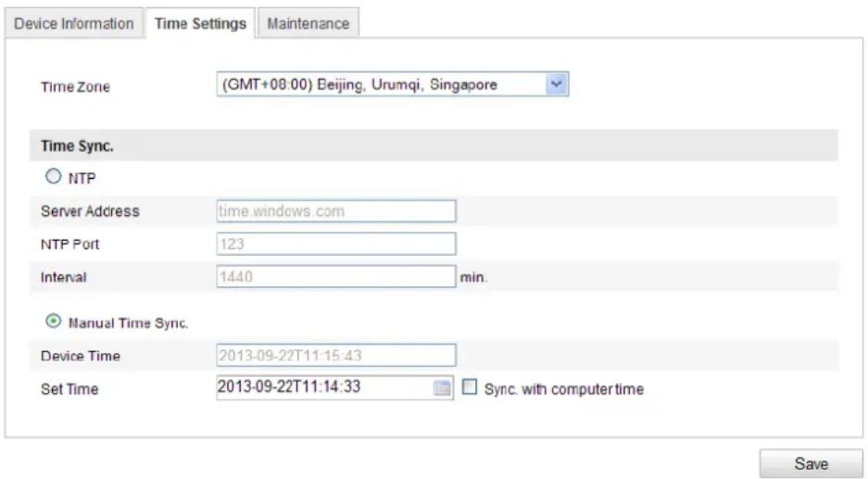The image size is (868, 479).
Task: Click the Time Sync. section header
Action: 434,145
